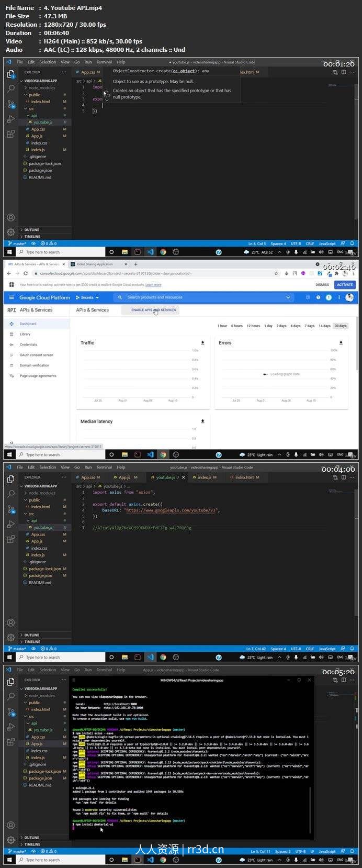
Task: Open Google Cloud account avatar
Action: coord(349,297)
